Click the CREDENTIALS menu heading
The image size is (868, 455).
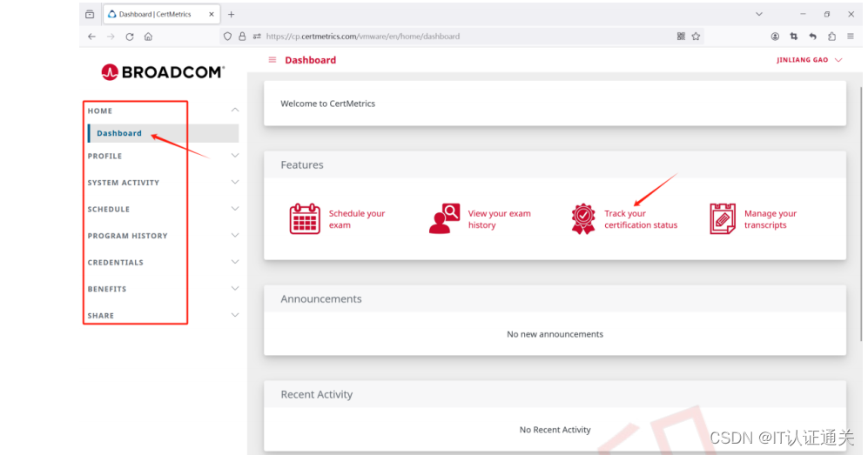tap(115, 262)
